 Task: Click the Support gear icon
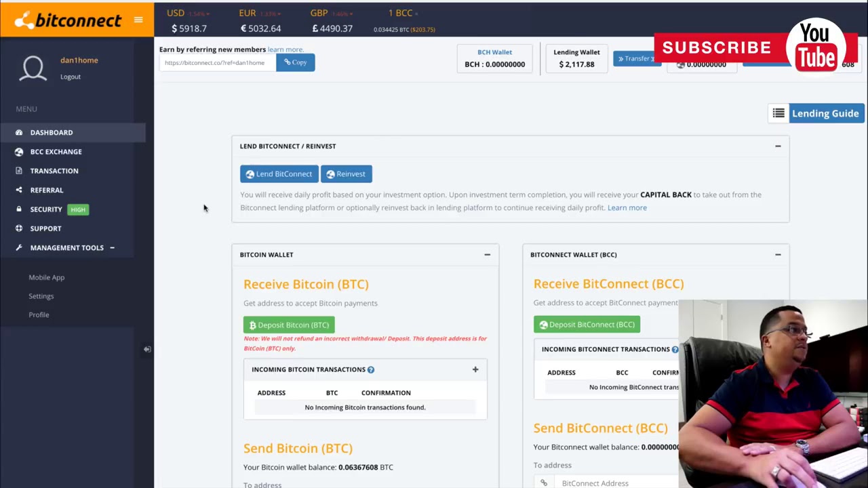19,228
